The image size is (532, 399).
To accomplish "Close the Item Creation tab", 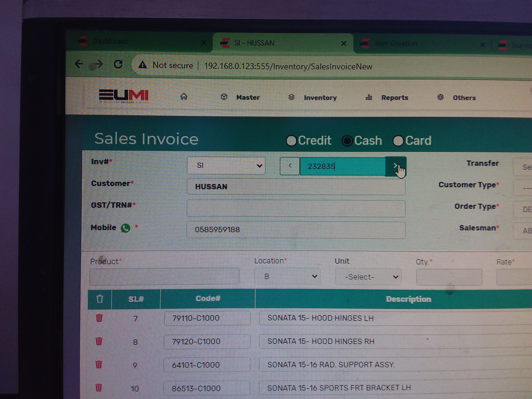I will tap(482, 44).
